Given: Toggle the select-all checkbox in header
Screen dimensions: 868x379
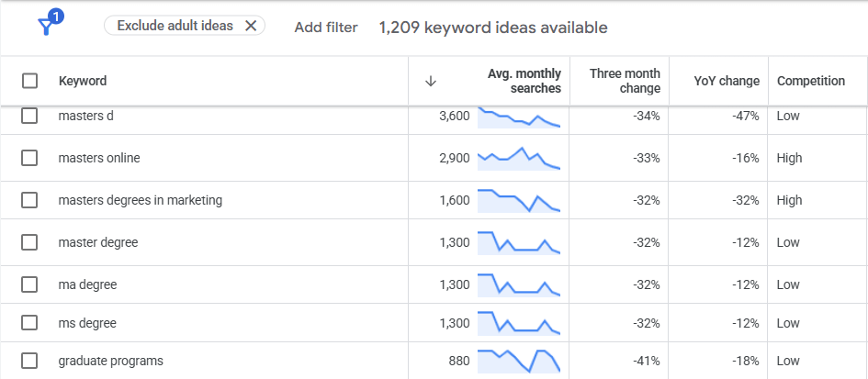Looking at the screenshot, I should coord(29,81).
